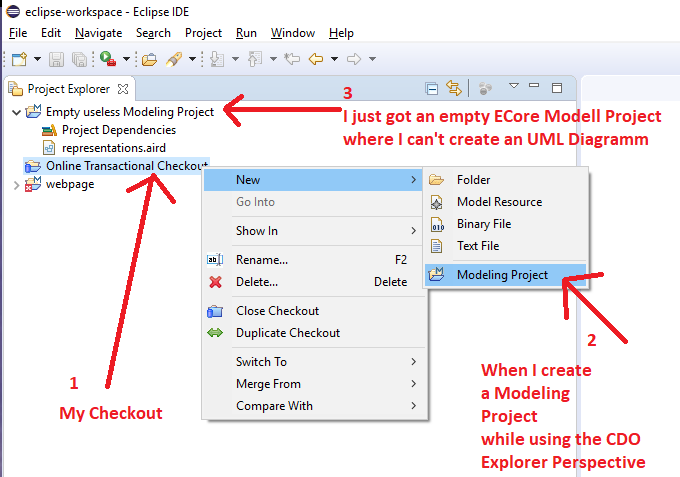The width and height of the screenshot is (680, 477).
Task: Select Model Resource in the New submenu
Action: click(x=505, y=202)
